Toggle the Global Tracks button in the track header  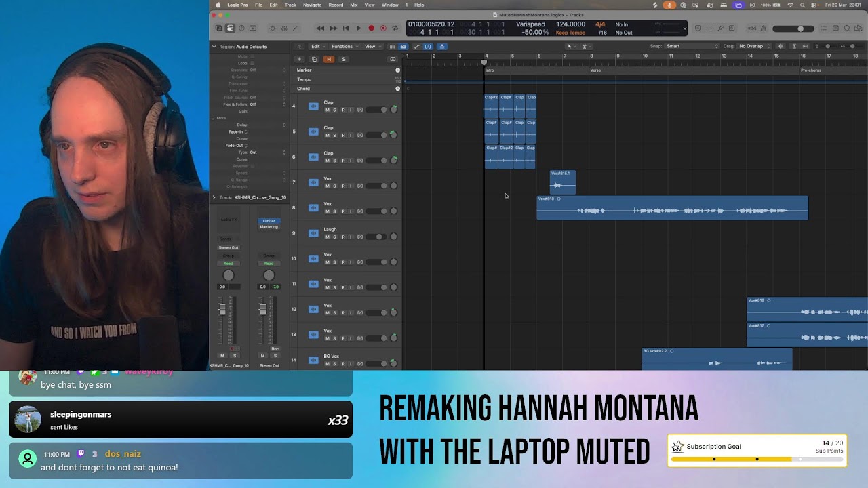point(393,59)
